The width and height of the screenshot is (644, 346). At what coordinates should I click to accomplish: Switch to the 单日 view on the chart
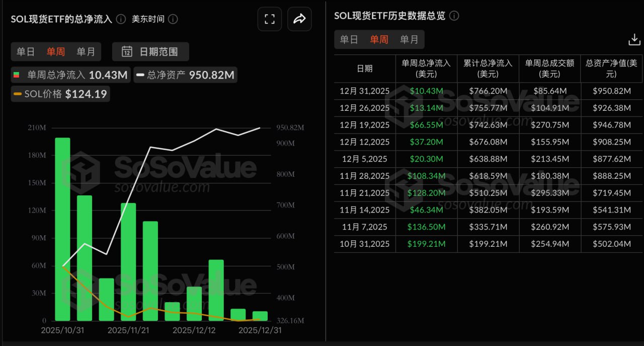(x=26, y=51)
